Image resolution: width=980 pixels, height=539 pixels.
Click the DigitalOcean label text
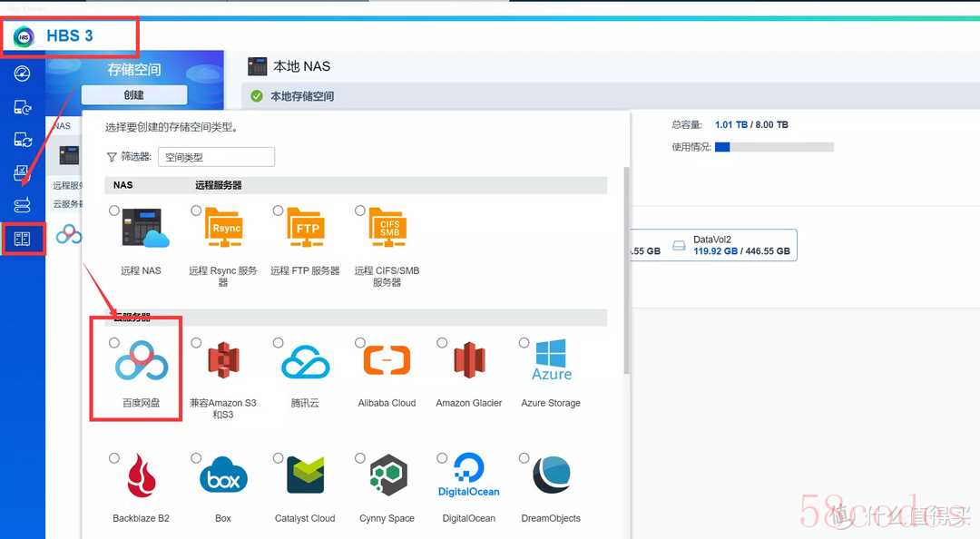469,518
